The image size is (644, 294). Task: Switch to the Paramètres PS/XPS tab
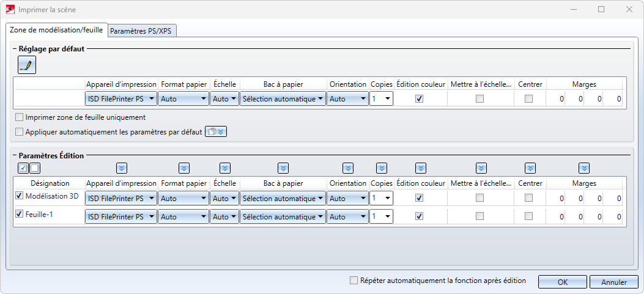(x=143, y=30)
